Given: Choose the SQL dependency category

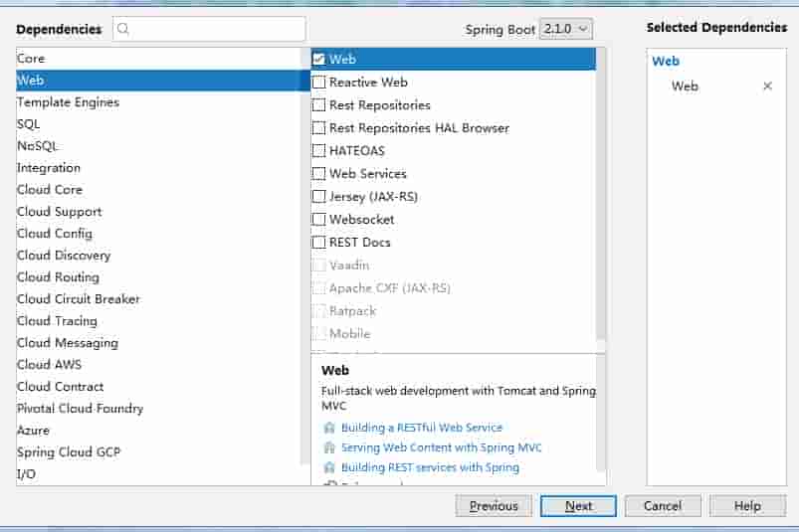Looking at the screenshot, I should [x=29, y=124].
